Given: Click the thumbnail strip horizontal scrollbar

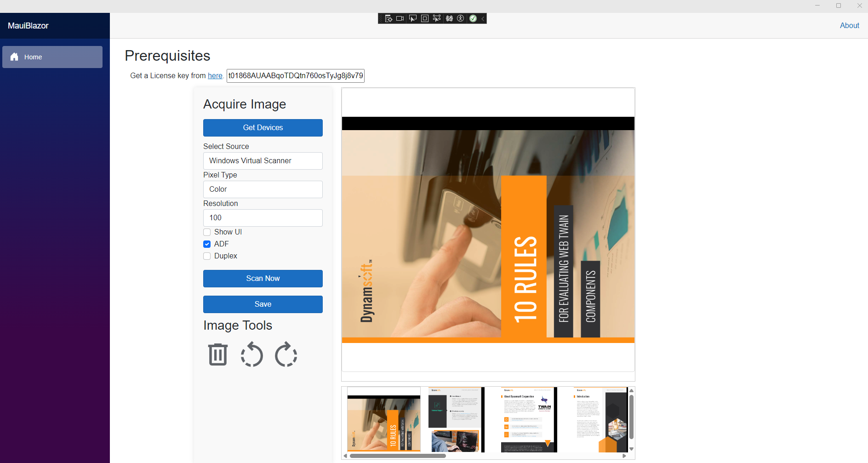Looking at the screenshot, I should click(x=398, y=456).
